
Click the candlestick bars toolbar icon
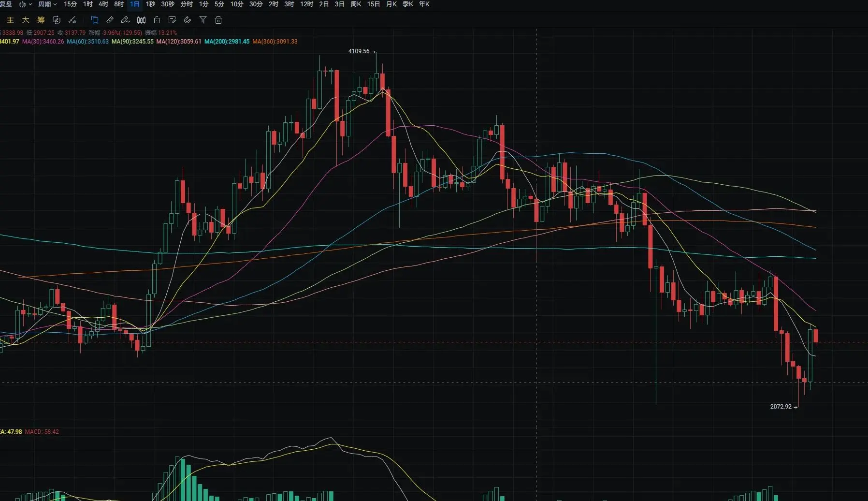tap(141, 20)
